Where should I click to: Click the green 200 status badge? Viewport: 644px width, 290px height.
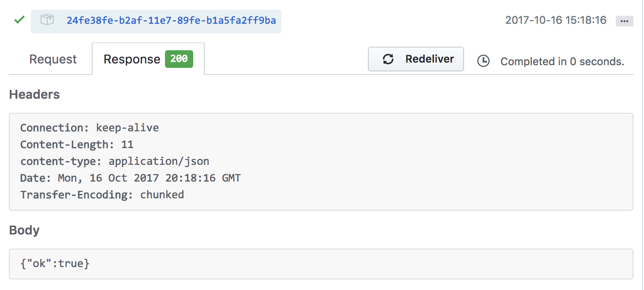pos(179,59)
